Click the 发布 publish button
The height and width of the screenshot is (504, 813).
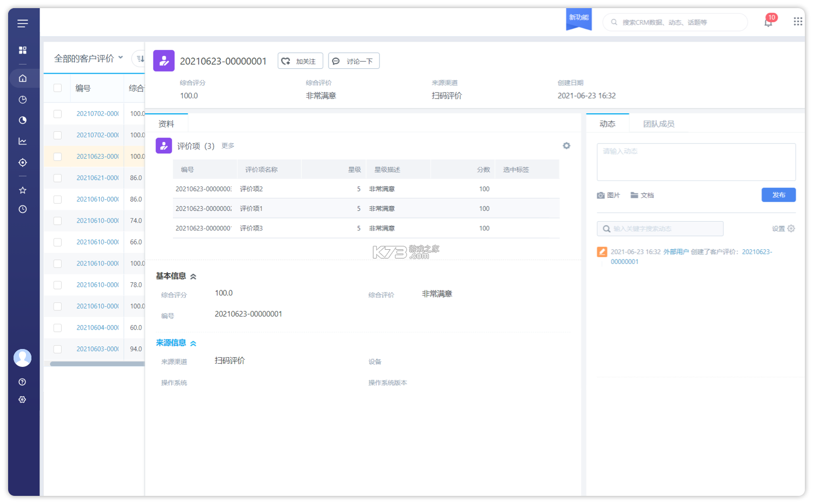click(778, 195)
